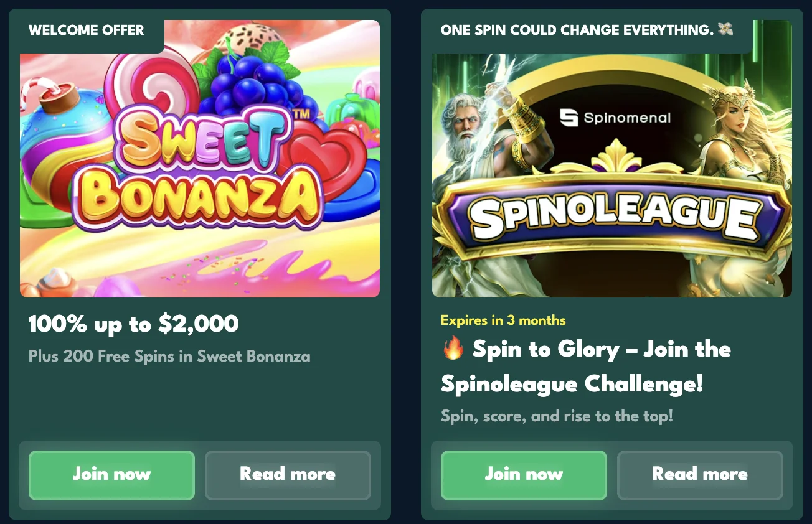Click Join now on the Spinoleague card
The image size is (812, 524).
524,475
